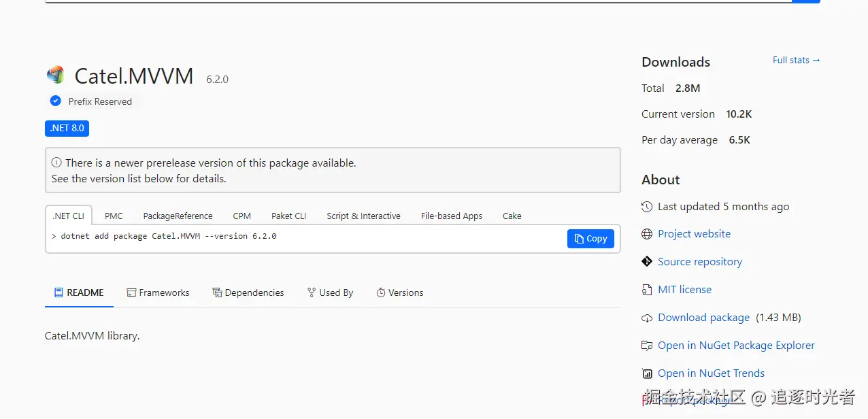The height and width of the screenshot is (419, 868).
Task: Click the (1.43 MB) package size text
Action: [779, 318]
